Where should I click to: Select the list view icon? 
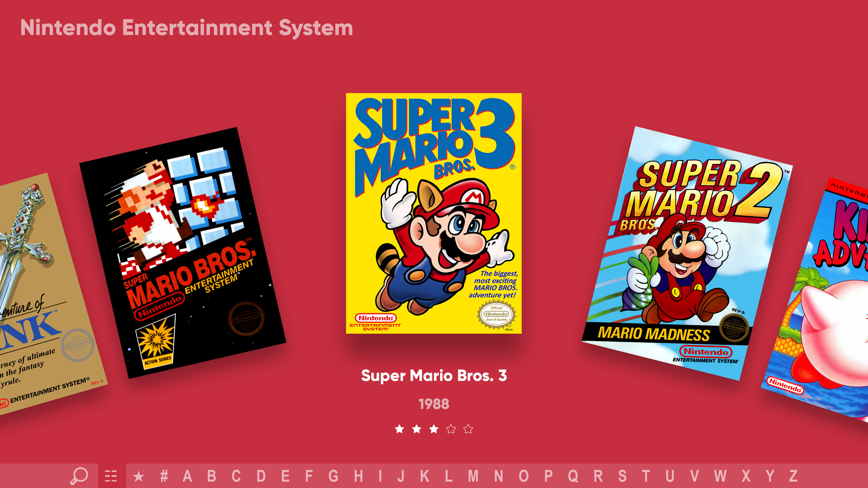point(111,476)
